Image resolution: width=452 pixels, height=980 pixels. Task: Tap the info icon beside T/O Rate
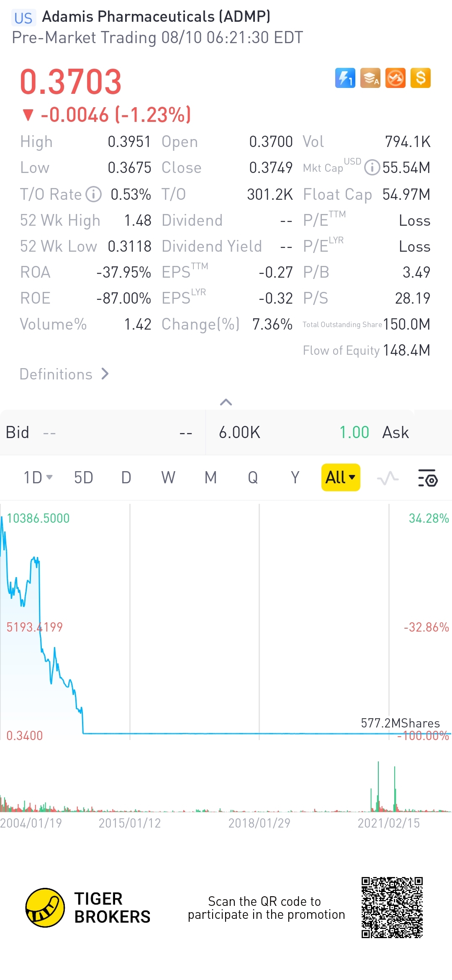click(x=93, y=194)
